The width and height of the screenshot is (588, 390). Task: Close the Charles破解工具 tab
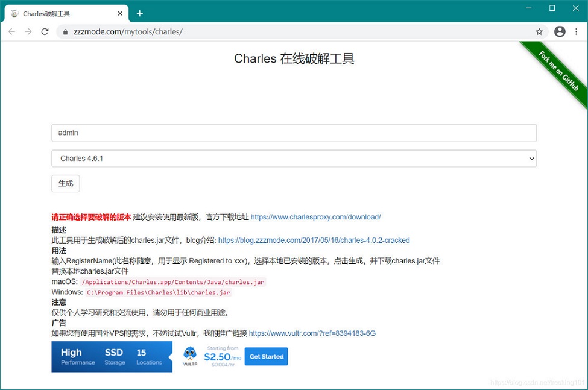(x=120, y=13)
